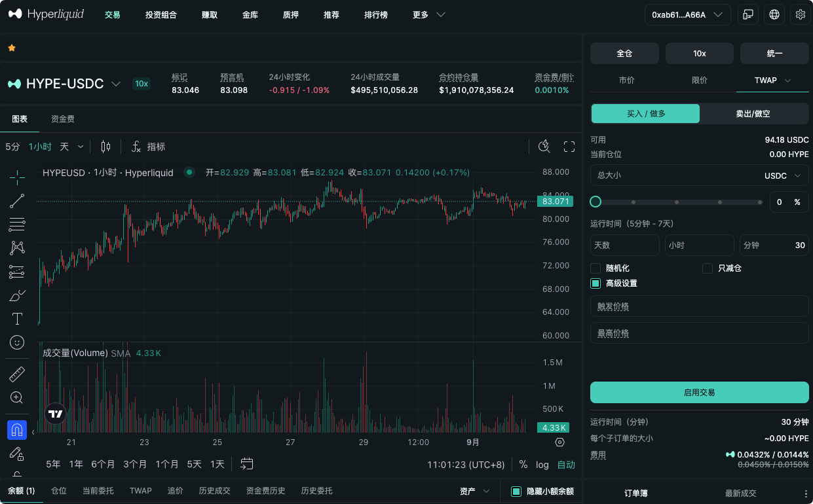The width and height of the screenshot is (813, 504).
Task: Click the 分钟 input field
Action: click(x=774, y=245)
